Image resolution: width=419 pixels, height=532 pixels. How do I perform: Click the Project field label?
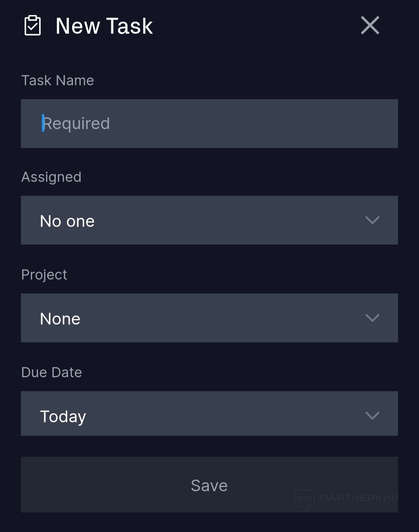(x=44, y=275)
